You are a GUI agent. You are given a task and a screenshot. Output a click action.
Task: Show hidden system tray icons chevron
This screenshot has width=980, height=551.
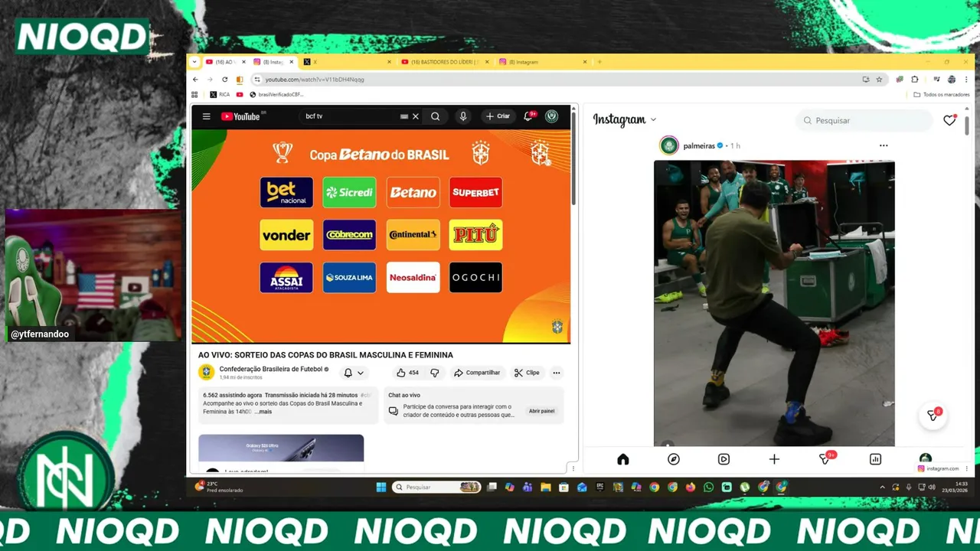click(883, 487)
